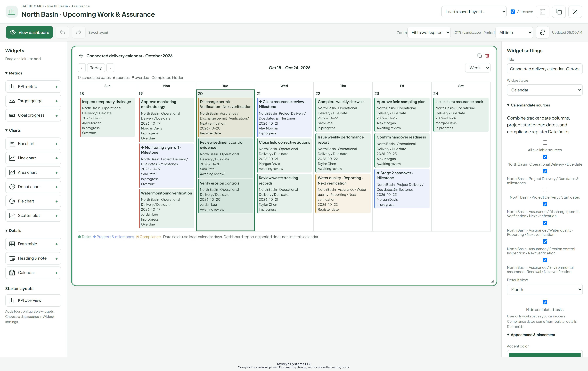
Task: Open the Default view Month dropdown
Action: click(545, 290)
